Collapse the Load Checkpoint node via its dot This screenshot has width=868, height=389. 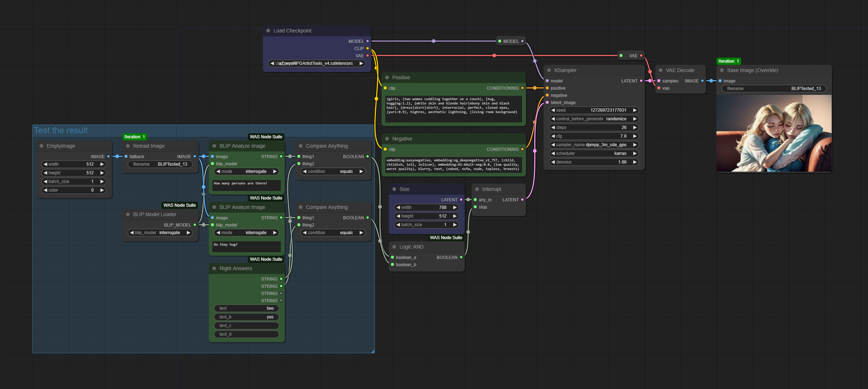click(268, 31)
